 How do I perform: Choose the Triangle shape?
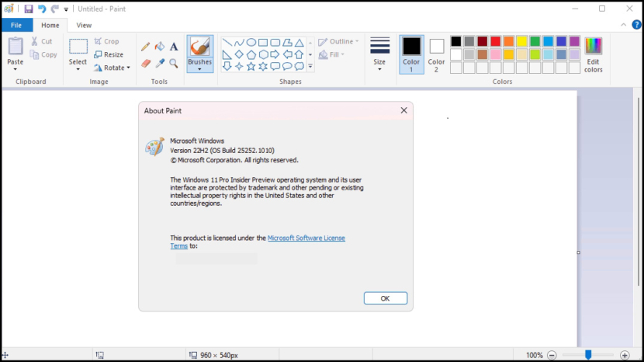tap(299, 43)
